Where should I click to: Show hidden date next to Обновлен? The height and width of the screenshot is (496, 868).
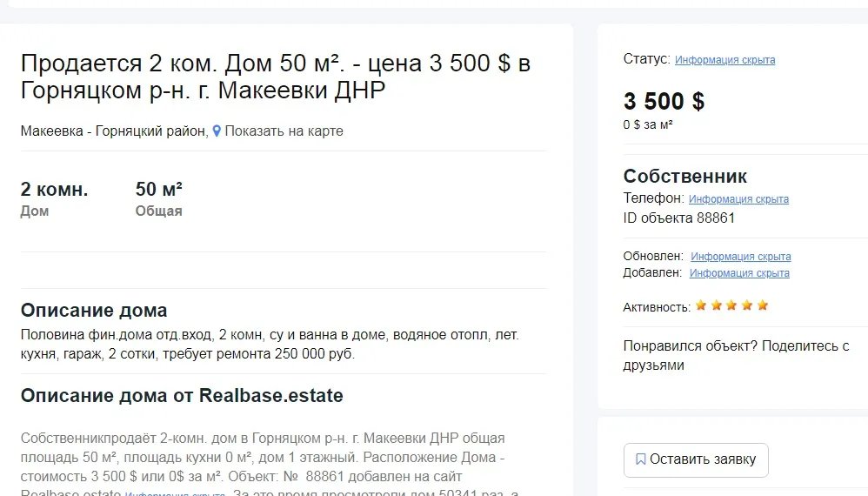coord(741,257)
